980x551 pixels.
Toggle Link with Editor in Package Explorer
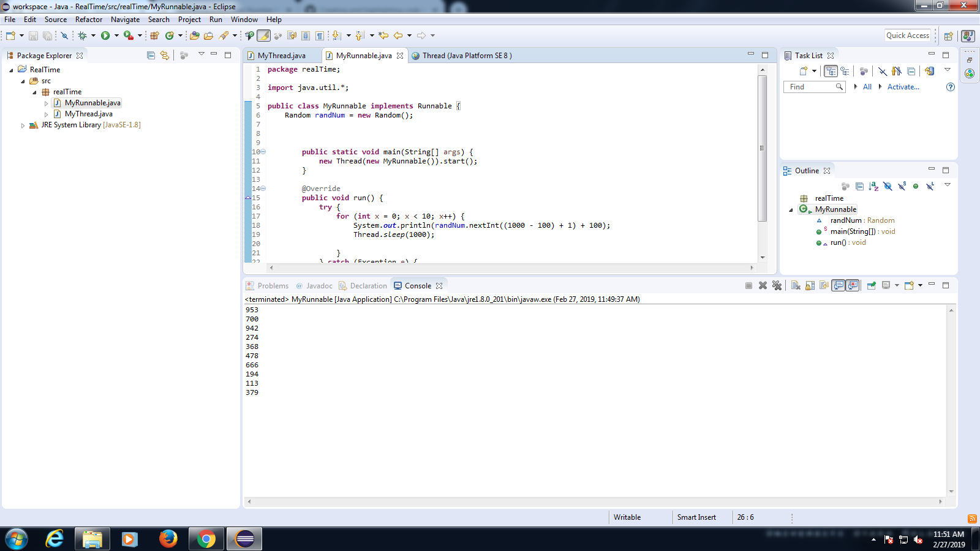[x=165, y=55]
